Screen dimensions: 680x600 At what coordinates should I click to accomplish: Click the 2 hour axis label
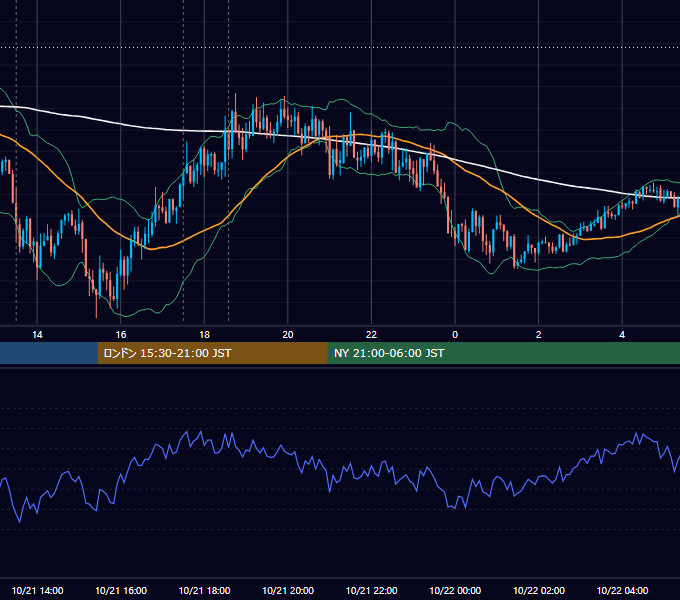click(x=539, y=335)
